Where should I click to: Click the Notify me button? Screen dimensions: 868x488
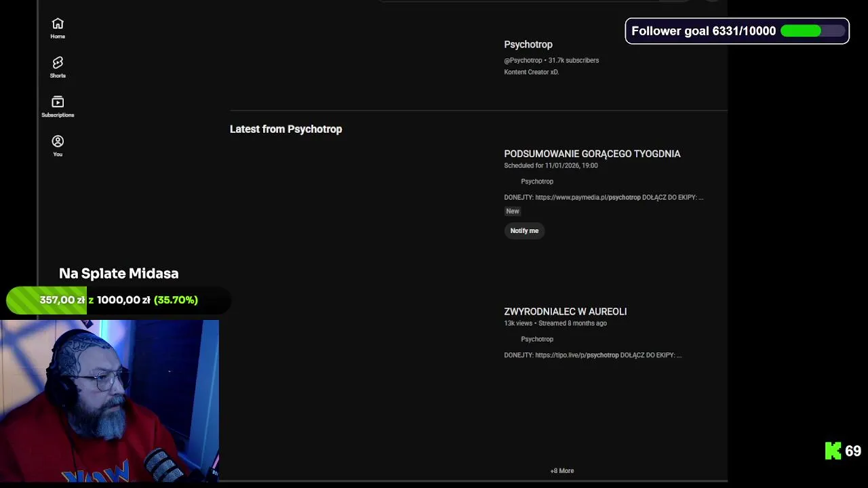coord(524,230)
